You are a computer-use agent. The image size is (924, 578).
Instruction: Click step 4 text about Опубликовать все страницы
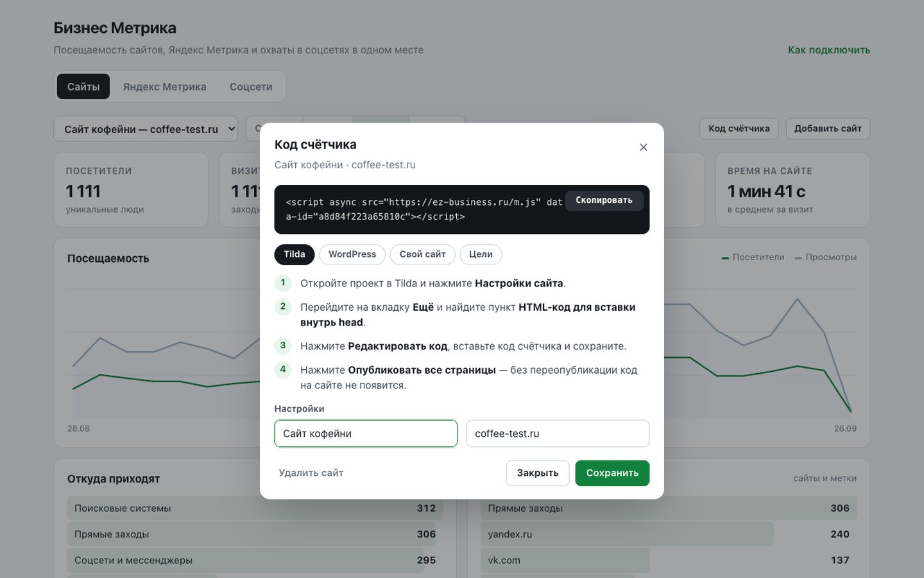469,378
